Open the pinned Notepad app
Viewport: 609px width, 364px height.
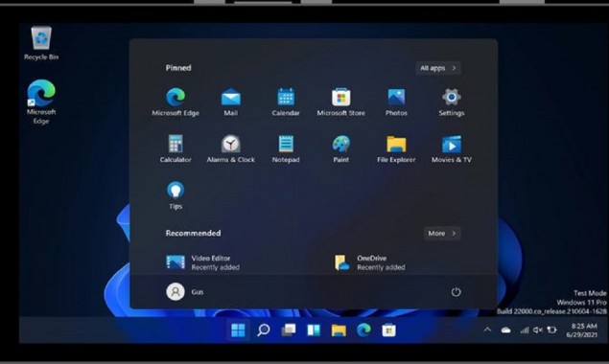pos(286,148)
